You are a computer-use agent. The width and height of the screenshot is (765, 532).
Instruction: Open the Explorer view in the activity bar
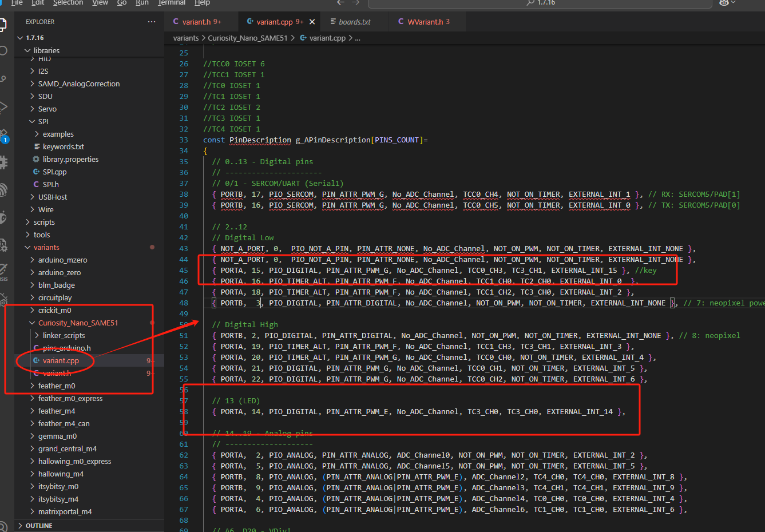(2, 25)
